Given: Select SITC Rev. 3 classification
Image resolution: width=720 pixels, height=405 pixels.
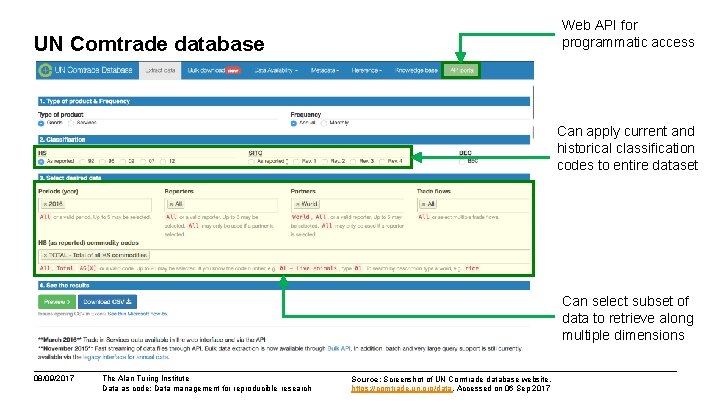Looking at the screenshot, I should pos(353,162).
